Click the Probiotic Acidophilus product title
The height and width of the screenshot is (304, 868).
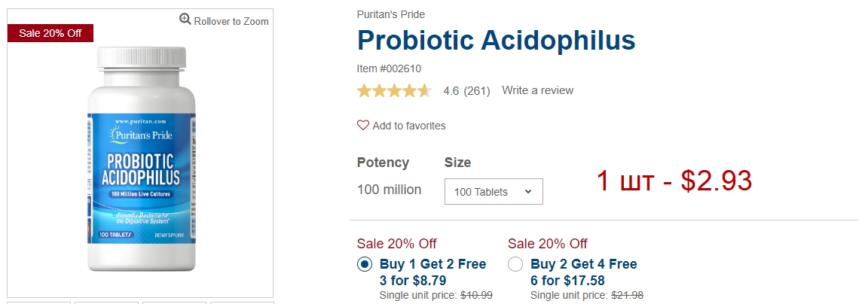click(496, 41)
